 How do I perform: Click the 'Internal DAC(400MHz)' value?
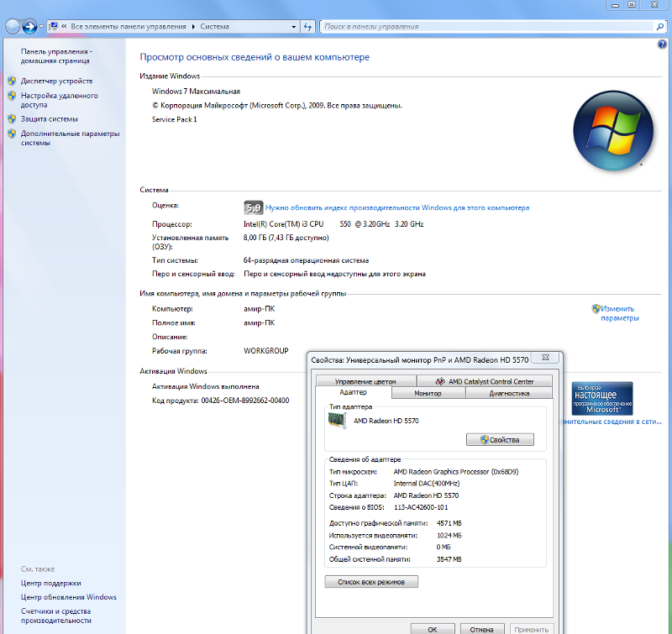[x=427, y=483]
